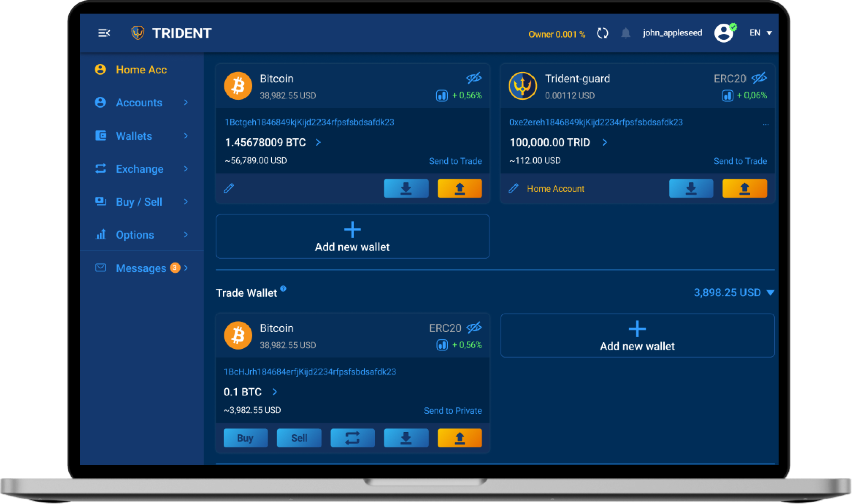Click the pencil edit icon on the Bitcoin wallet

[229, 188]
